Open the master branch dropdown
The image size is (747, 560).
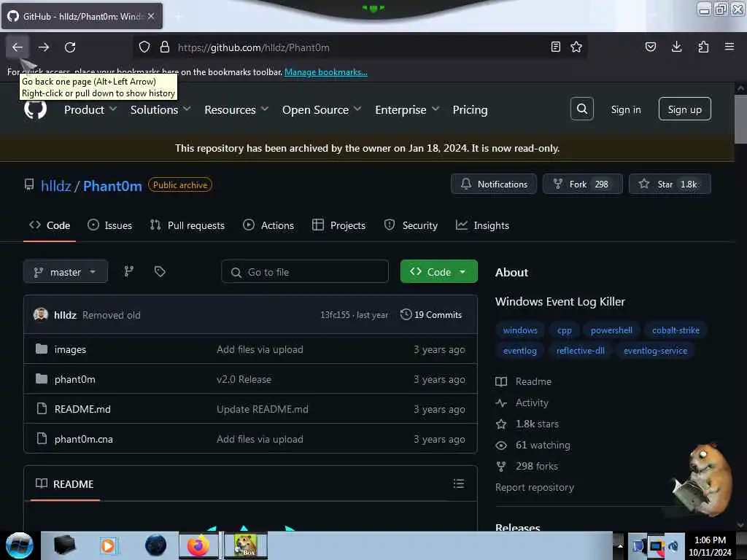point(66,272)
